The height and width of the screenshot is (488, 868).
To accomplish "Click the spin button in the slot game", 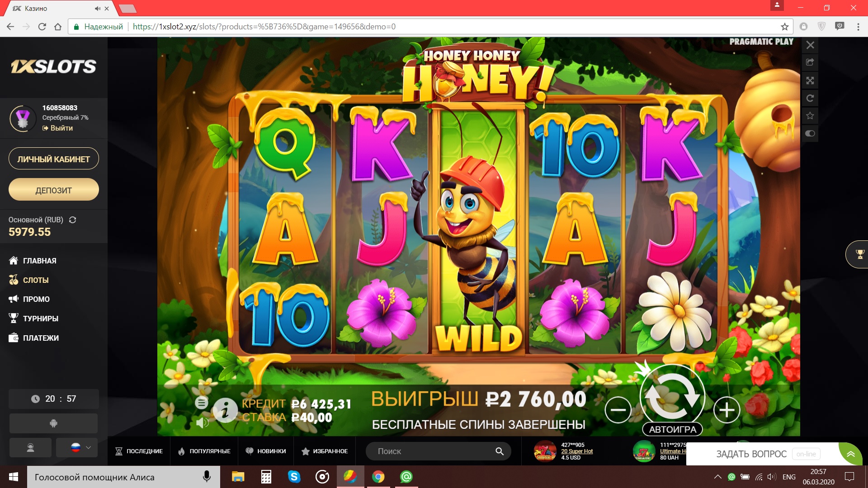I will [672, 394].
